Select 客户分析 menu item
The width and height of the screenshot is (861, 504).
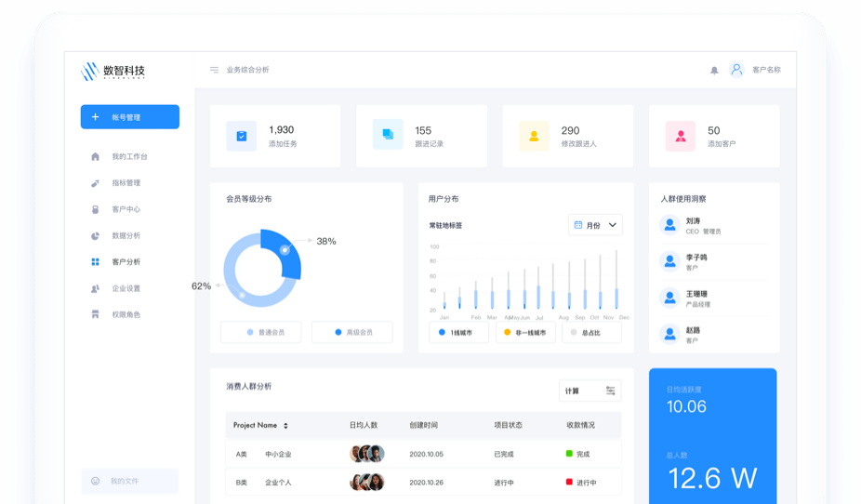click(x=126, y=262)
